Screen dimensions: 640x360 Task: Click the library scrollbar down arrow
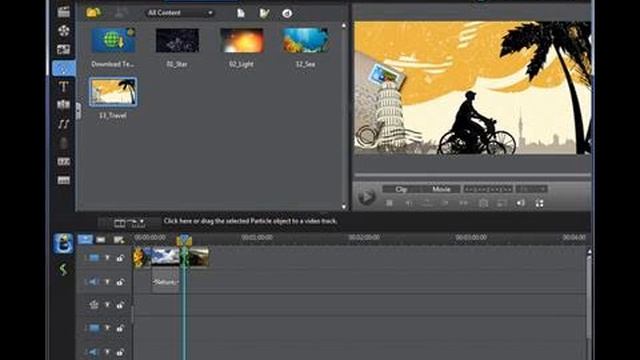(344, 207)
